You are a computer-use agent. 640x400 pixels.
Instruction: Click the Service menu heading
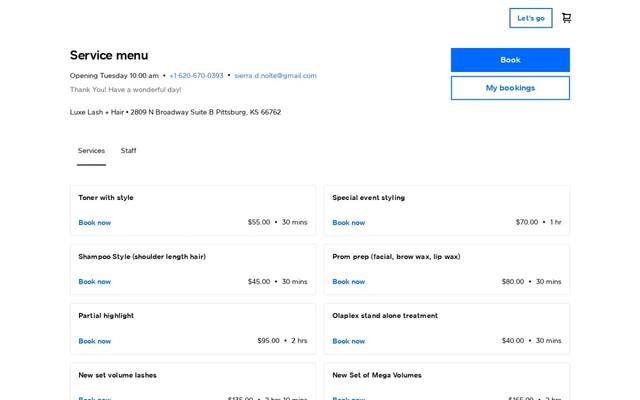(x=109, y=55)
